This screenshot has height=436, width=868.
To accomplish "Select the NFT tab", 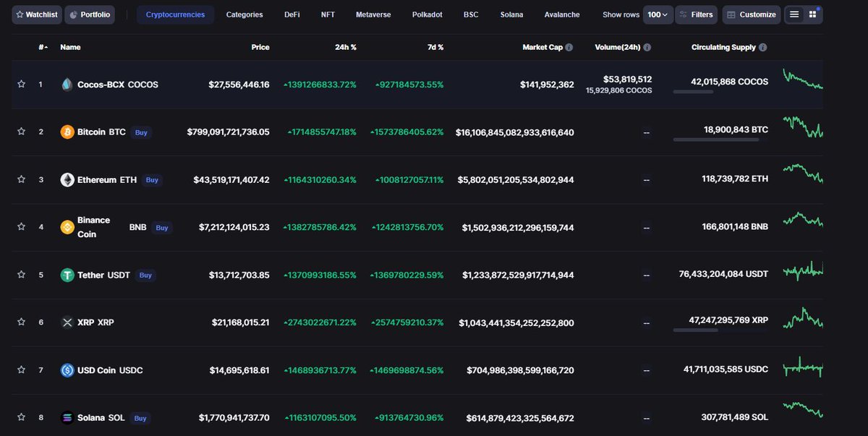I will (x=328, y=14).
